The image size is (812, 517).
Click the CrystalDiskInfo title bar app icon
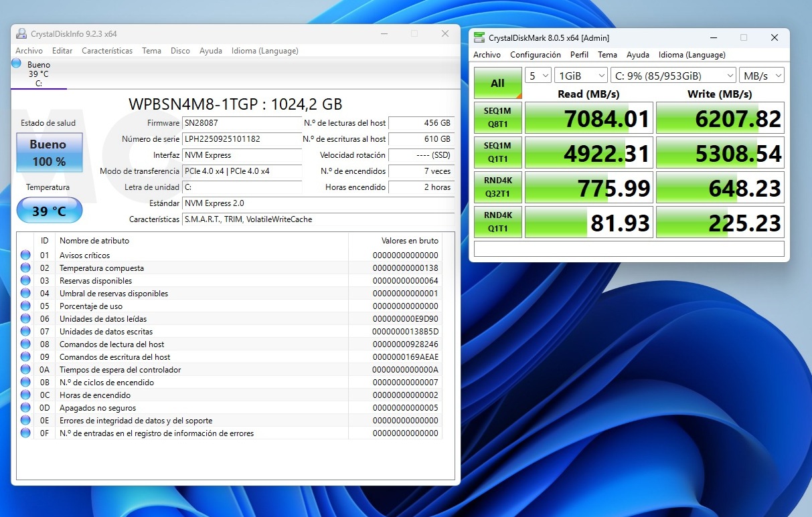[21, 34]
